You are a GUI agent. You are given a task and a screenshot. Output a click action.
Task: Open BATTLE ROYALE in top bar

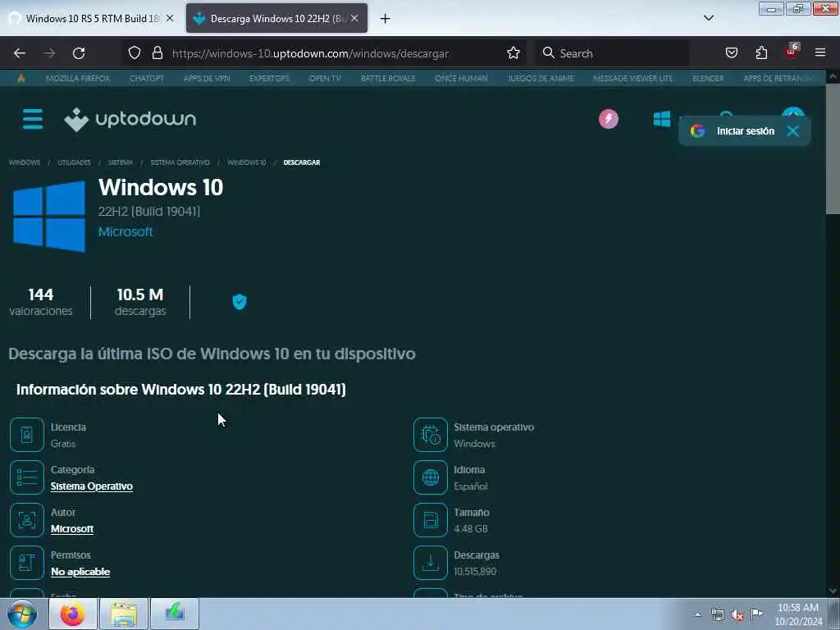[388, 78]
